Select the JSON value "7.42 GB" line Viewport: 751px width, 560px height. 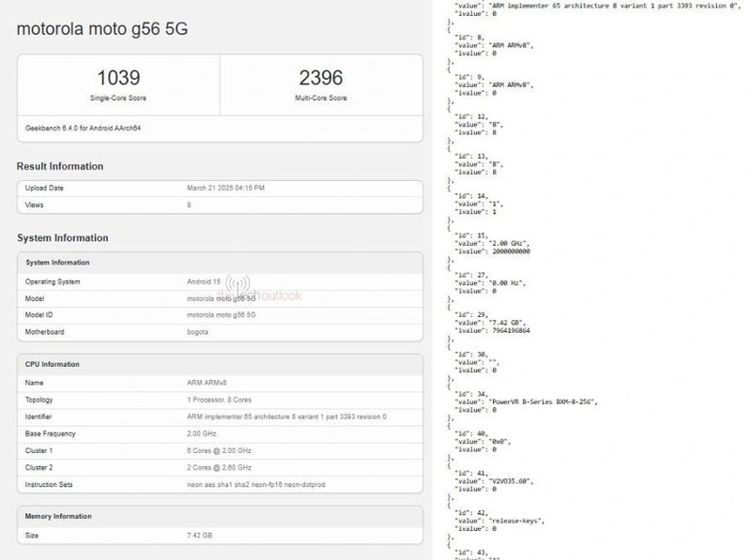coord(490,323)
